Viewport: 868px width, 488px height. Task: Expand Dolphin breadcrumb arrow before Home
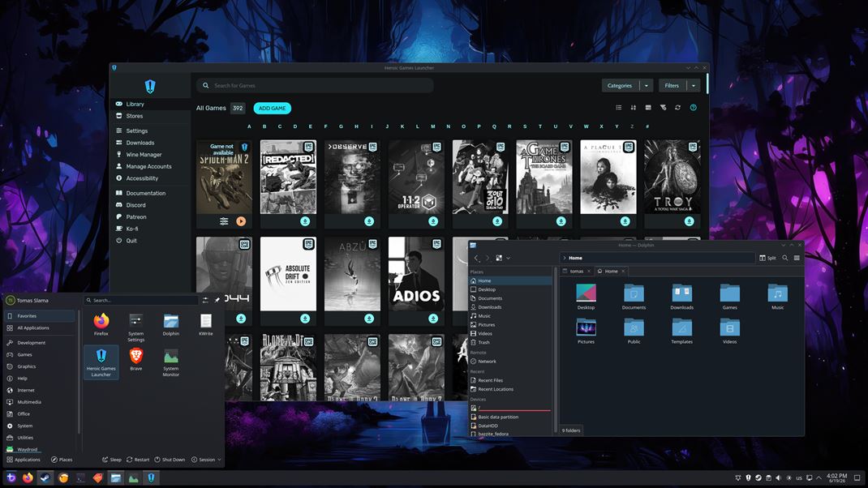tap(564, 258)
